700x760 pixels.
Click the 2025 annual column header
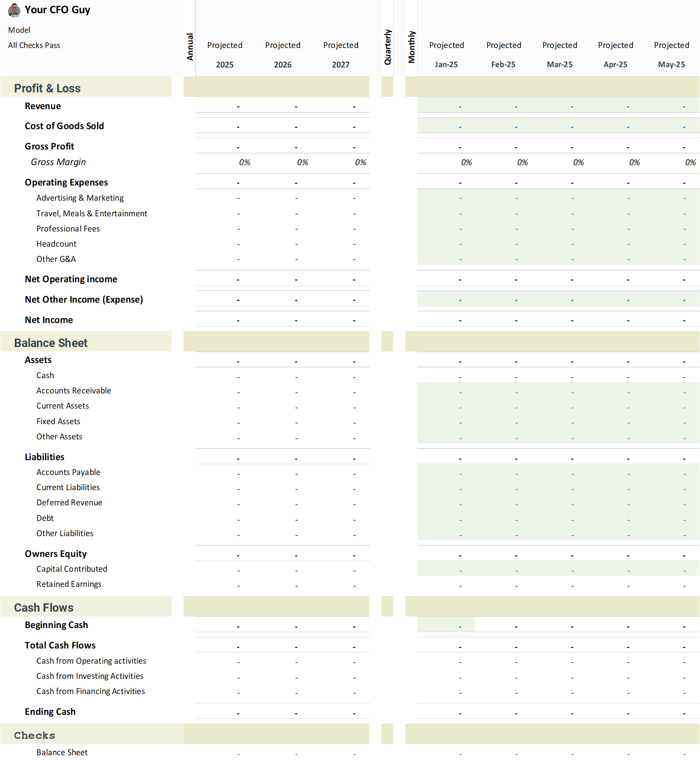225,64
